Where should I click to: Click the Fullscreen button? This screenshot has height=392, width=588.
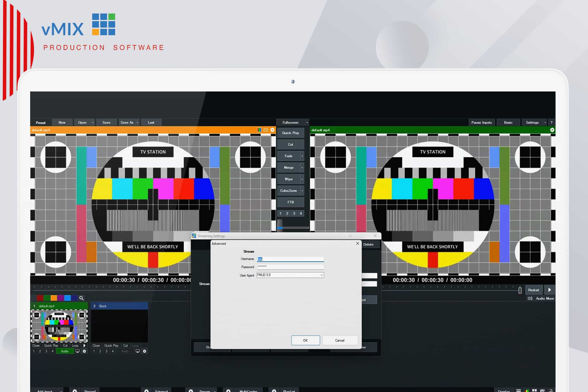(290, 123)
